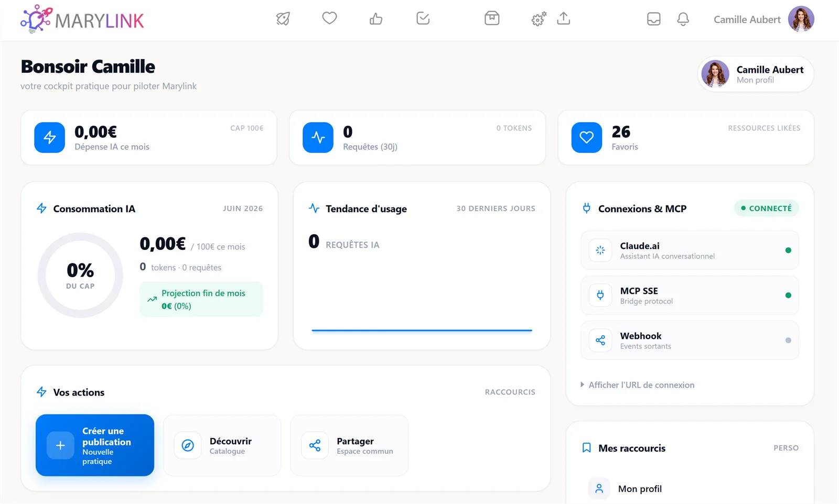Click the Projection fin de mois box
Image resolution: width=839 pixels, height=504 pixels.
[x=201, y=299]
